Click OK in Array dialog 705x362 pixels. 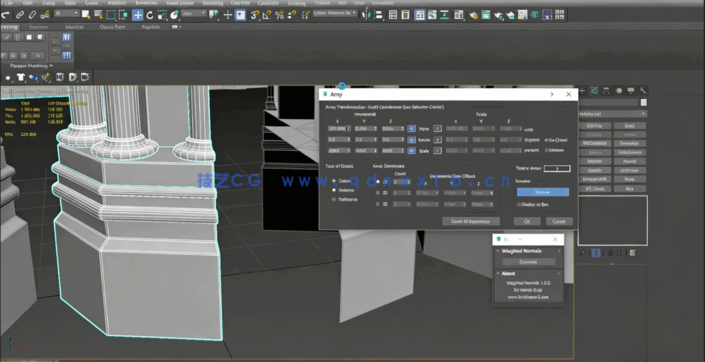pos(527,221)
